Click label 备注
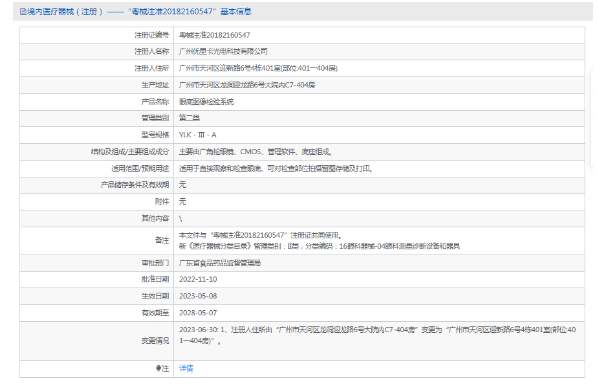597x384 pixels. tap(162, 241)
